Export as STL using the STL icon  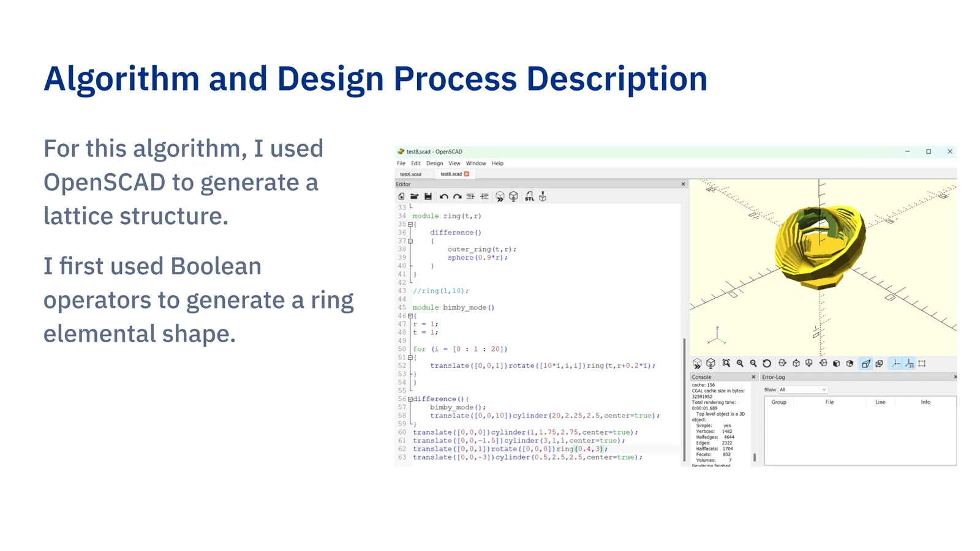coord(529,197)
